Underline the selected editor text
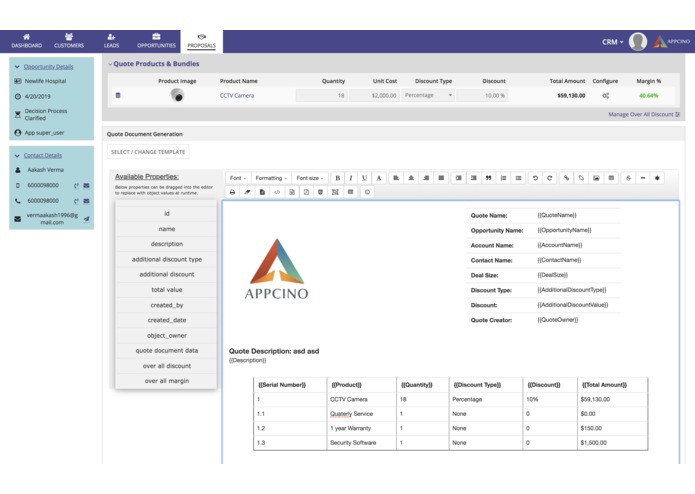The height and width of the screenshot is (494, 695). click(364, 178)
